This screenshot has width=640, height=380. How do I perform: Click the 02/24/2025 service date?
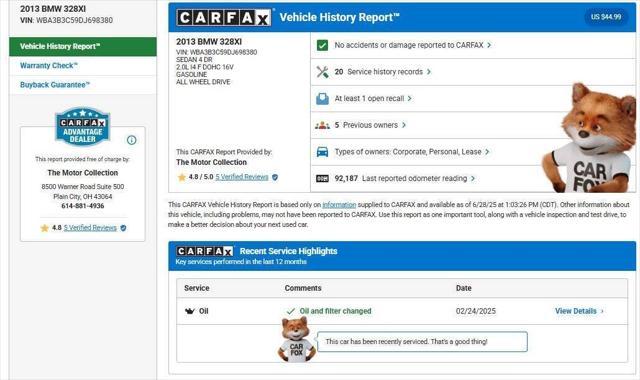pos(476,311)
